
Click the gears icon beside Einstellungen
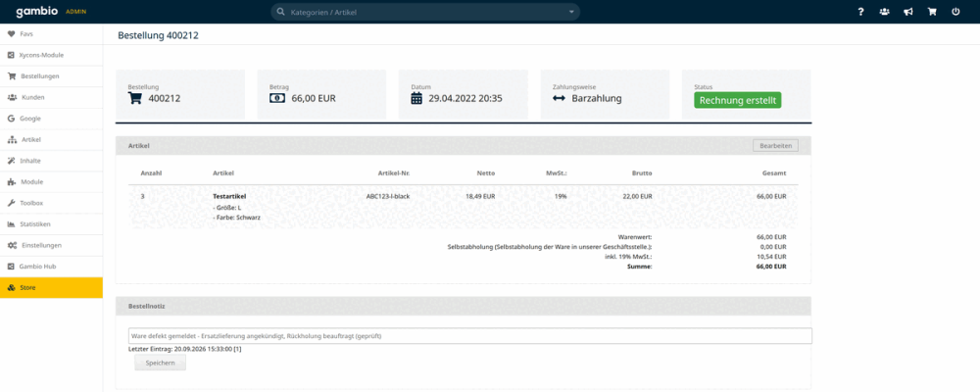tap(12, 245)
